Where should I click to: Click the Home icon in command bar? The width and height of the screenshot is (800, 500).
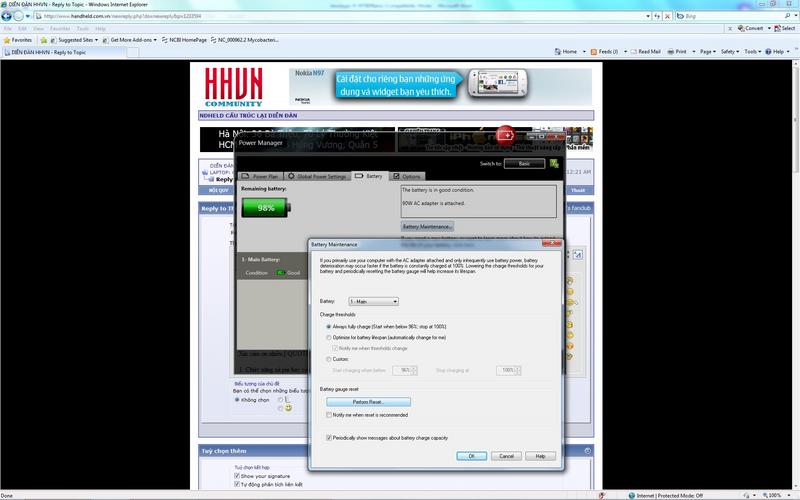coord(557,51)
